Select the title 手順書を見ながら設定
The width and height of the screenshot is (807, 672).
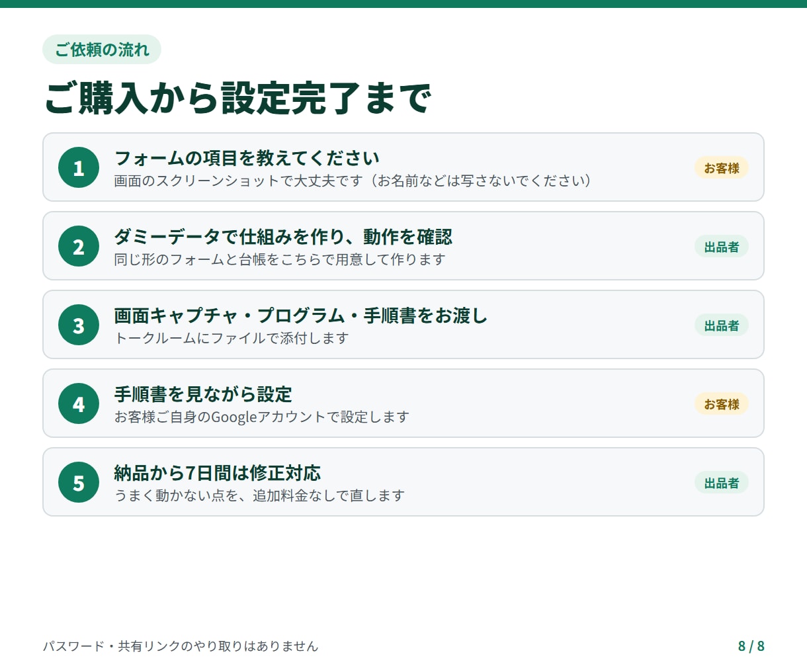click(203, 394)
